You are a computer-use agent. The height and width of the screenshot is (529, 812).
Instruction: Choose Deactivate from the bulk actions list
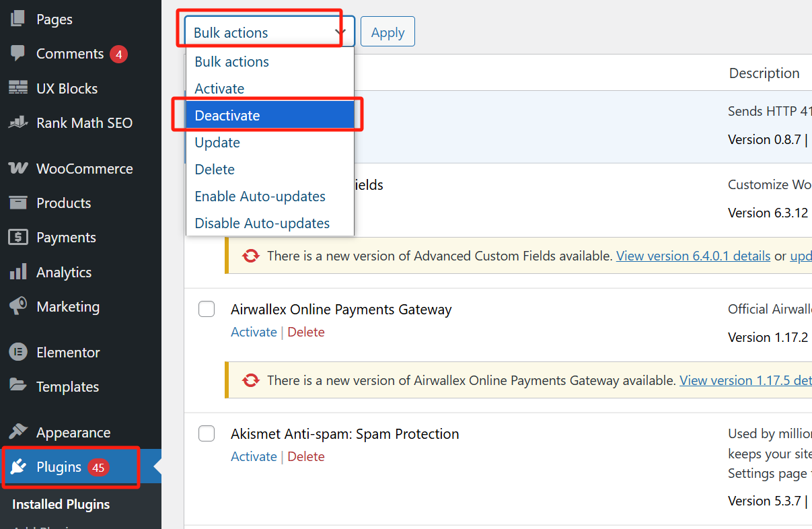227,116
